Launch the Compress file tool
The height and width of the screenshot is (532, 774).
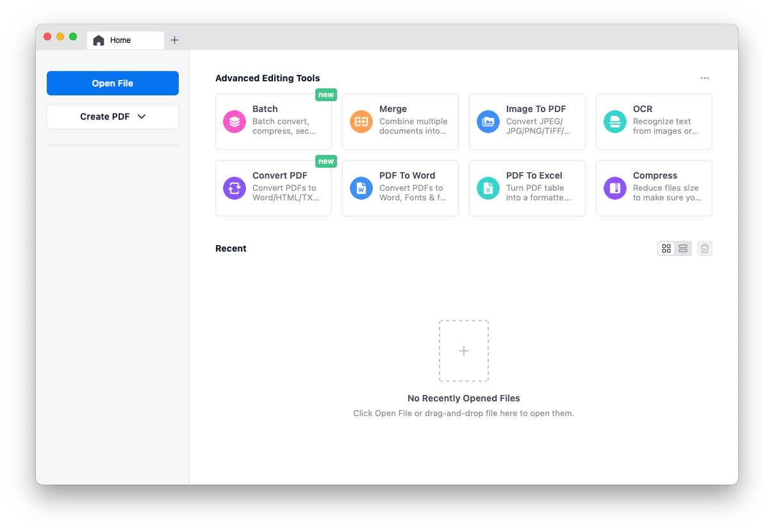[x=654, y=188]
